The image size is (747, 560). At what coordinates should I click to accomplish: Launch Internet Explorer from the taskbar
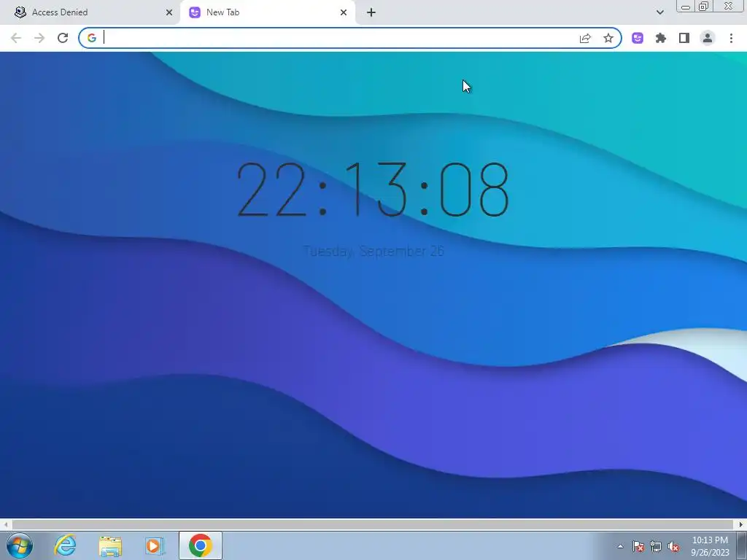(x=65, y=545)
